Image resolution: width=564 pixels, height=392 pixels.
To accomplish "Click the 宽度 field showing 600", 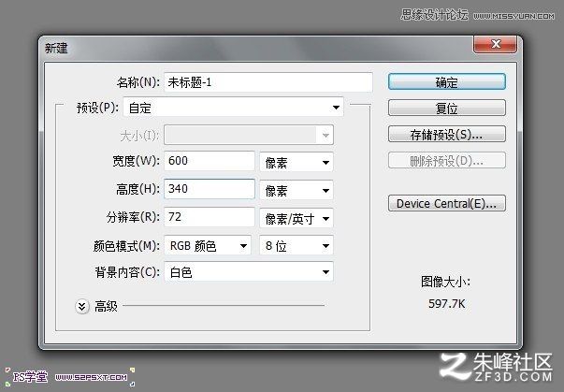I will click(210, 161).
